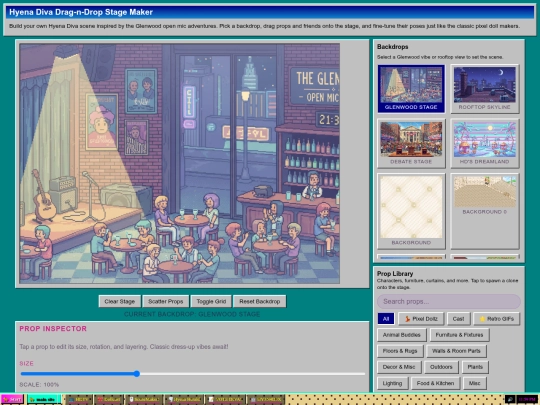The height and width of the screenshot is (405, 540).
Task: Click the Prop Inspector heading
Action: tap(53, 329)
